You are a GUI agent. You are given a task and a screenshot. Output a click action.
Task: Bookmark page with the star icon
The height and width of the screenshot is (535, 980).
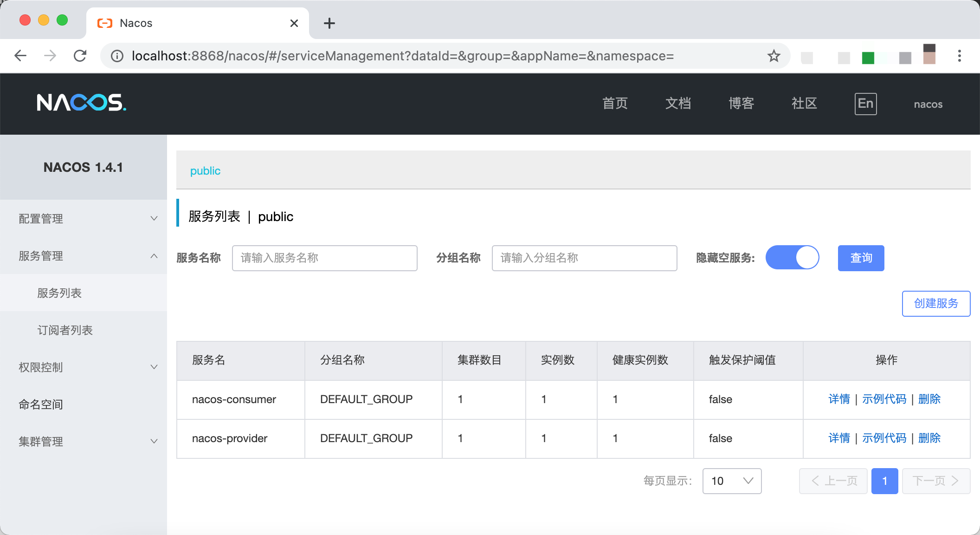774,56
